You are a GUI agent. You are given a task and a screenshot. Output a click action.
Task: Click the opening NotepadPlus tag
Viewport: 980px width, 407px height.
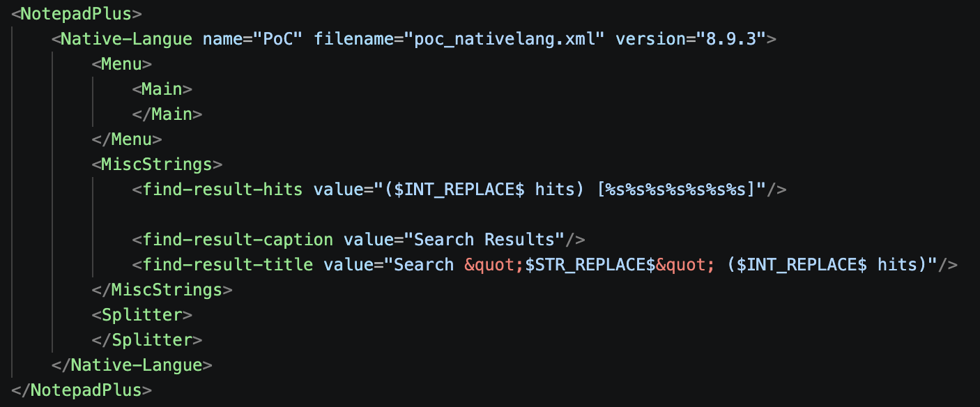coord(77,13)
